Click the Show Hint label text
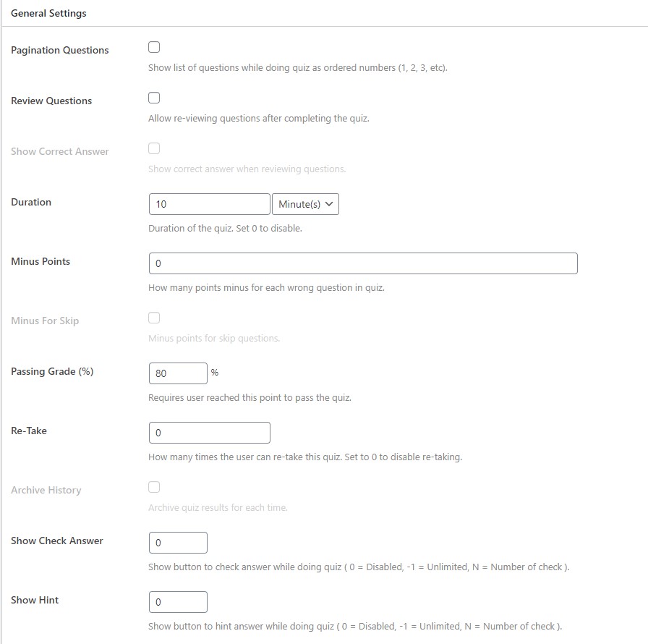Screen dimensions: 648x644 tap(35, 600)
